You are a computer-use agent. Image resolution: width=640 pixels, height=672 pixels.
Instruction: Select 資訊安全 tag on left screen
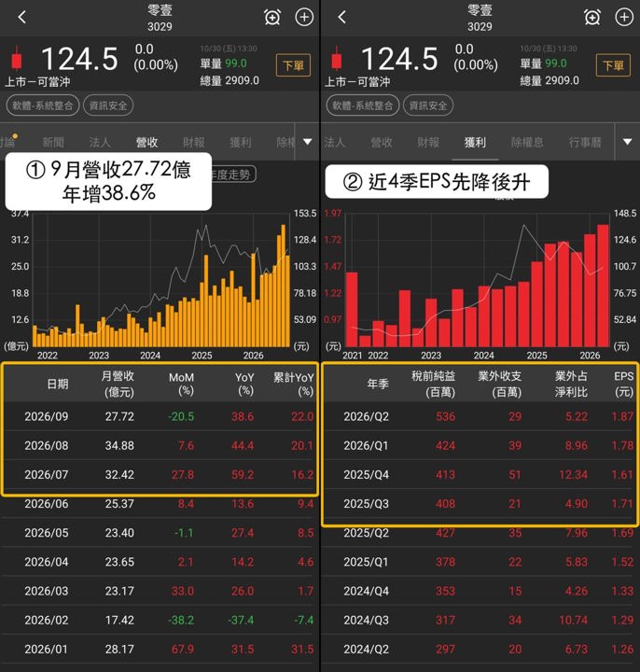click(108, 105)
